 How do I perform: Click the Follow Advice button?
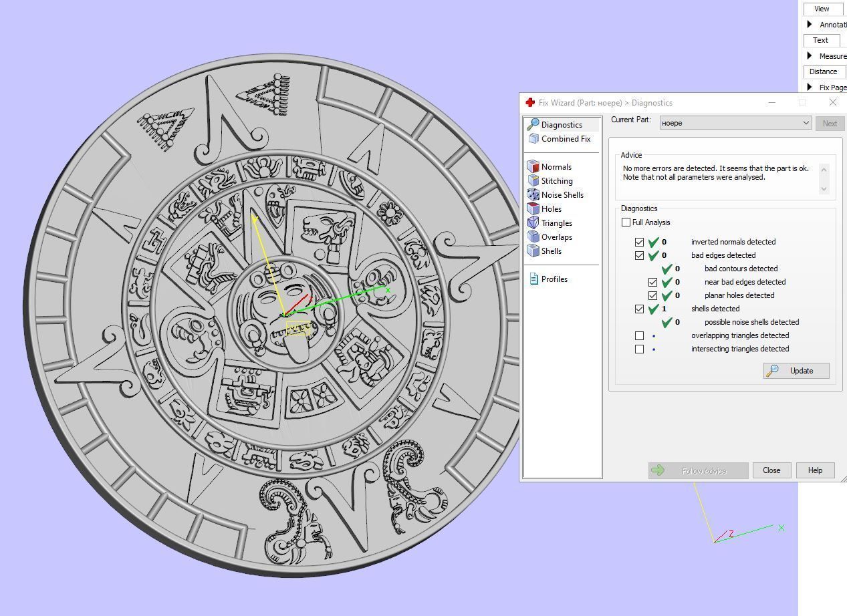pos(698,470)
